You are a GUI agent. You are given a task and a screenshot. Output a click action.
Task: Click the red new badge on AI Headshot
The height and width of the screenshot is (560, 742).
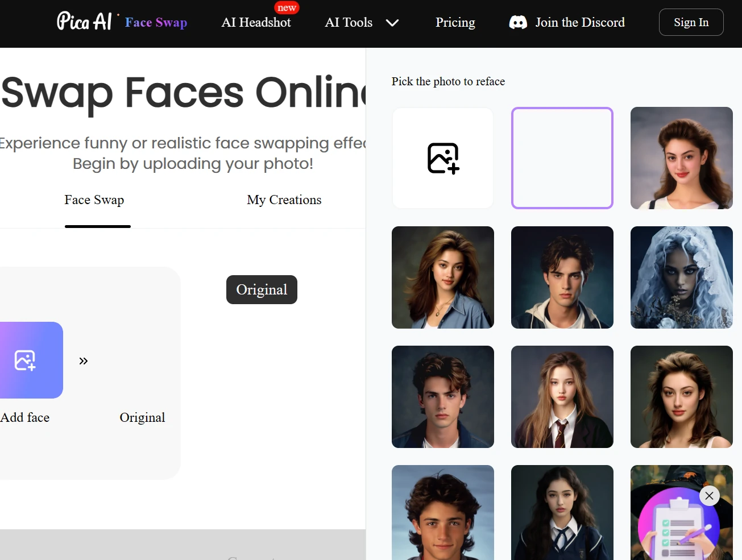point(287,8)
